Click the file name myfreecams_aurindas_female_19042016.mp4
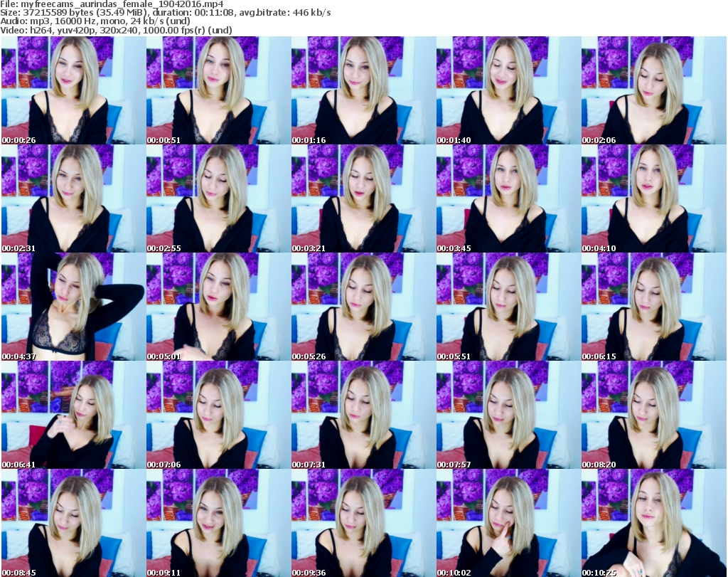The width and height of the screenshot is (728, 577). [122, 4]
